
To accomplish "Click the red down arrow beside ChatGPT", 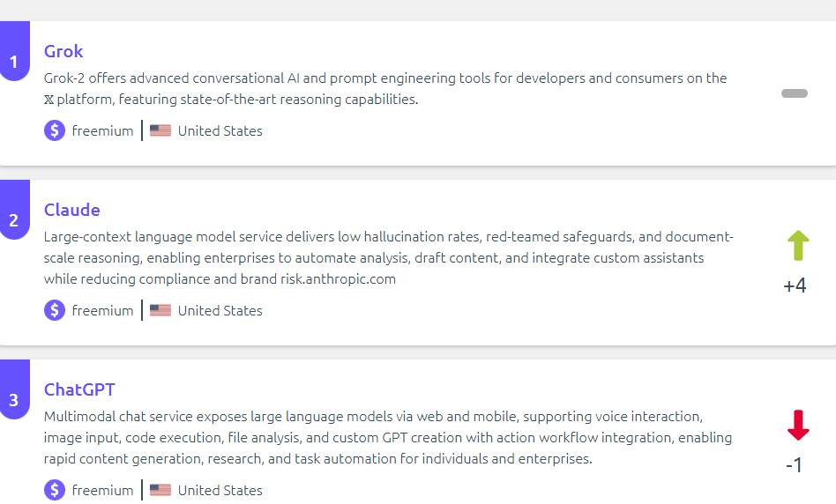I will 797,426.
